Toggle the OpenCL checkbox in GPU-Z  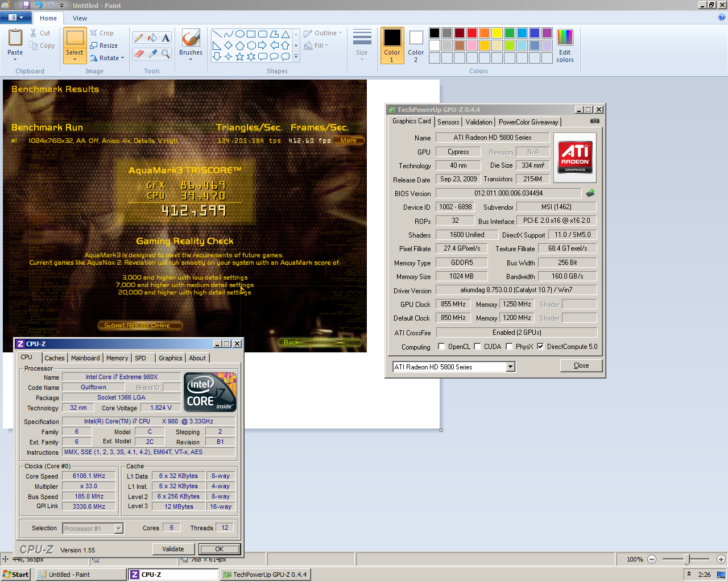tap(441, 346)
